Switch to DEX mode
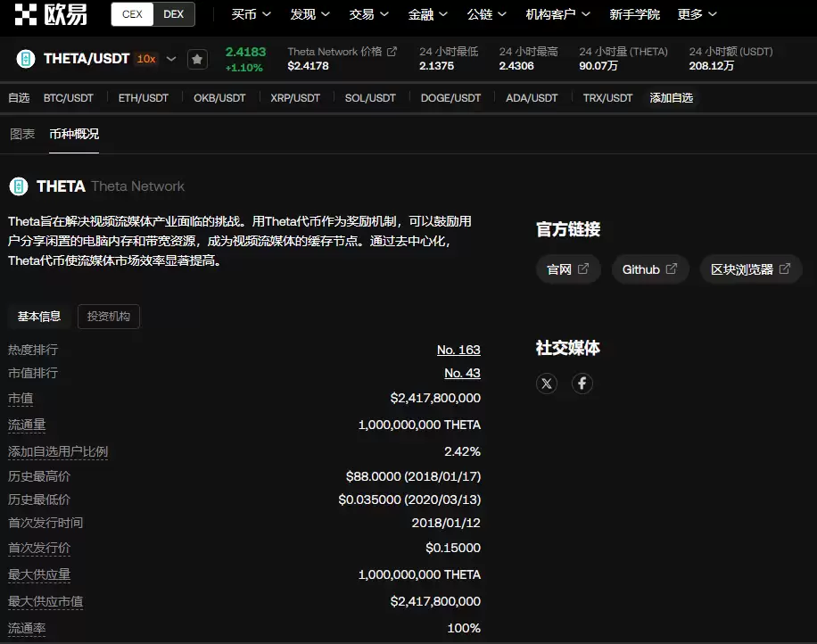817x644 pixels. (x=174, y=14)
